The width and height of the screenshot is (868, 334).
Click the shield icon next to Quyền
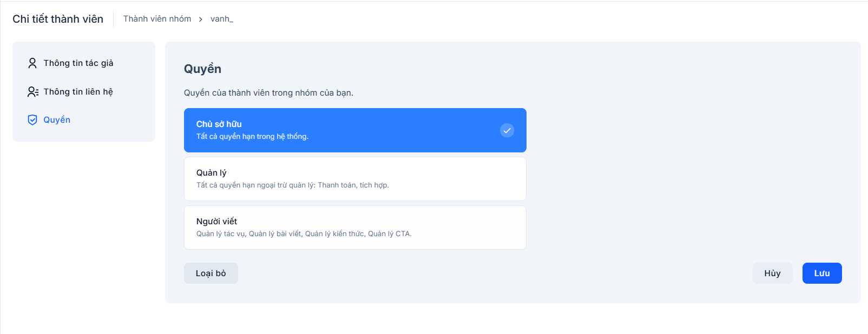pos(32,120)
